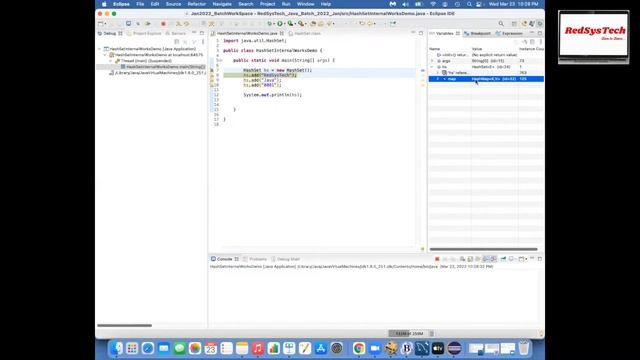The width and height of the screenshot is (640, 360).
Task: Open the toolbar search magnifier
Action: pos(501,24)
